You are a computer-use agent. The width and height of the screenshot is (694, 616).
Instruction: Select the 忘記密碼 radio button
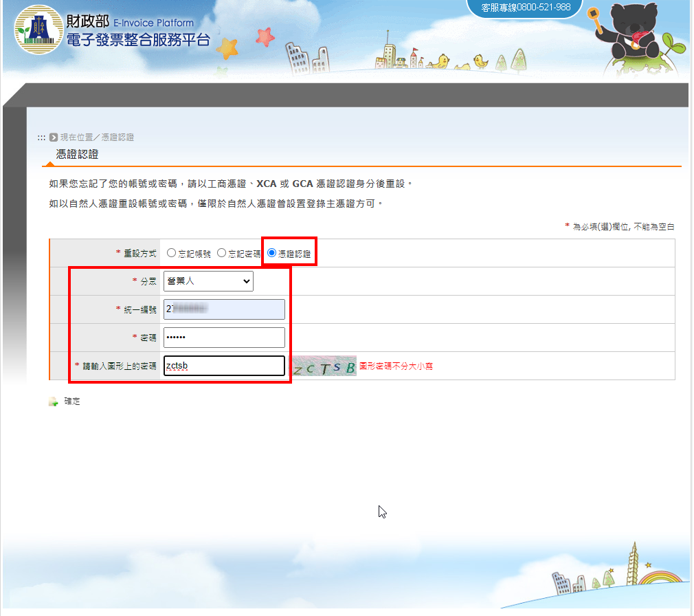pyautogui.click(x=222, y=253)
